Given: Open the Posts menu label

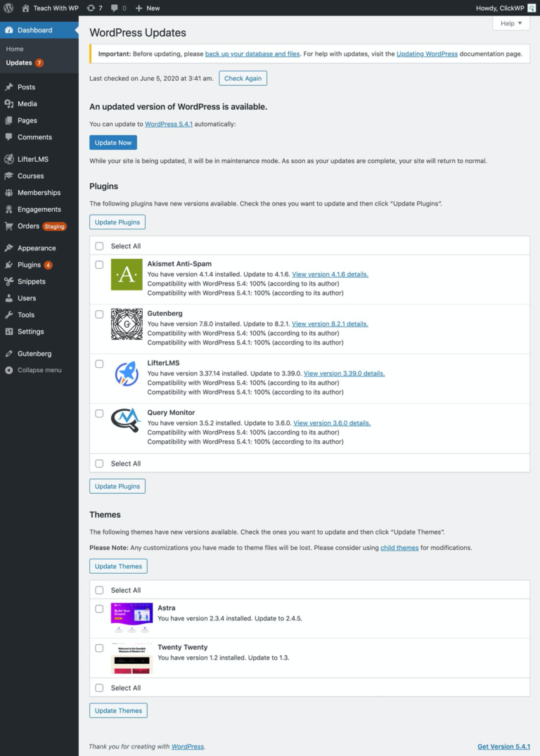Looking at the screenshot, I should coord(27,87).
